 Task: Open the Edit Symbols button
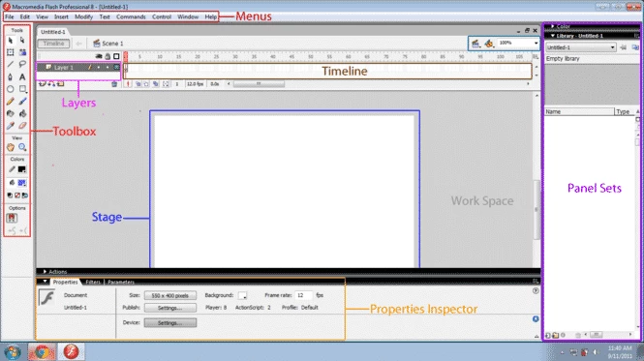489,44
